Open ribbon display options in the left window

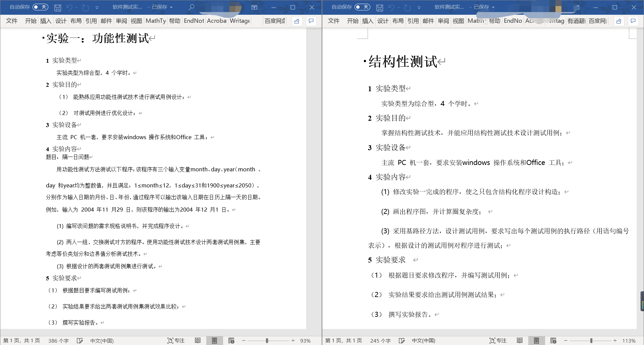tap(255, 7)
